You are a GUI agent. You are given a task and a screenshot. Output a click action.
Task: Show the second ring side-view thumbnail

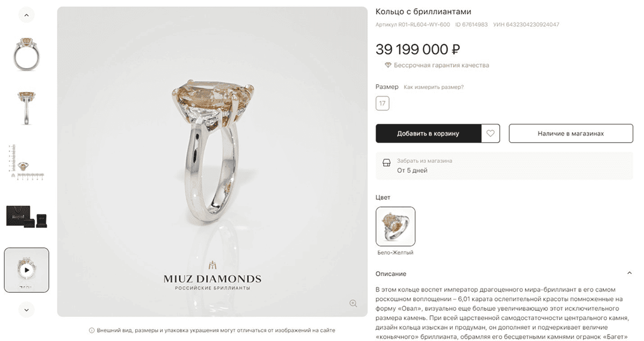[x=26, y=108]
